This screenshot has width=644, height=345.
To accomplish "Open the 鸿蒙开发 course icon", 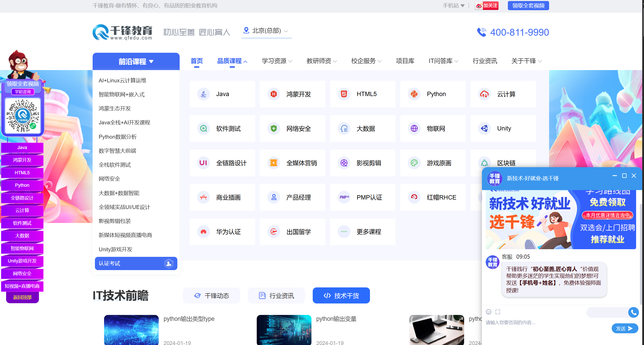I will point(274,94).
